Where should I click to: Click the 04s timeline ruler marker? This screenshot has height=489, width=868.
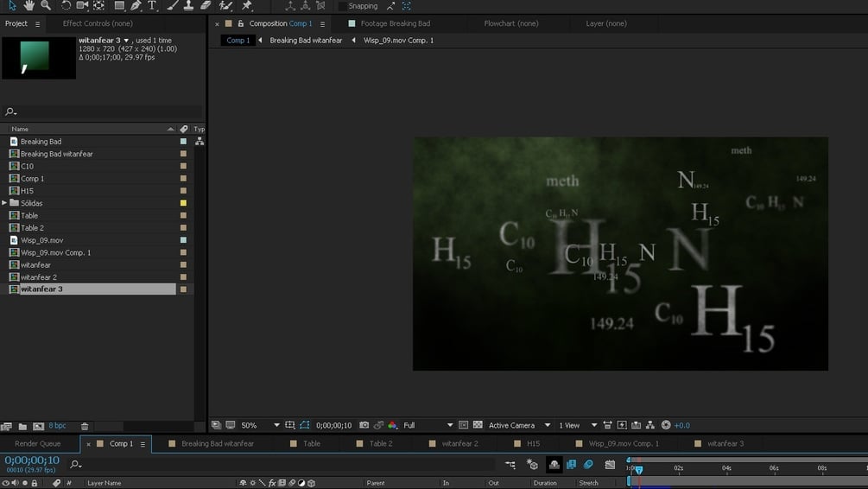[726, 468]
